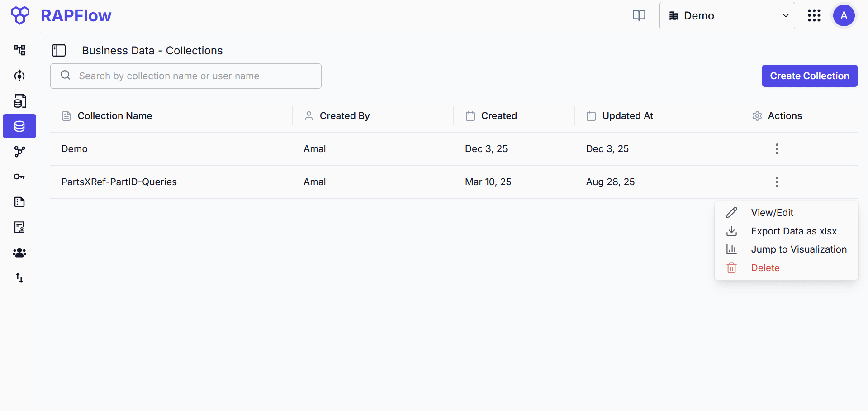Open the documentation book icon

(639, 15)
